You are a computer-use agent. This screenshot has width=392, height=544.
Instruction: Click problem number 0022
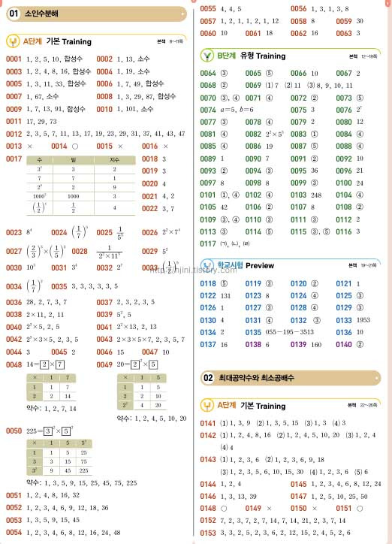click(x=149, y=209)
